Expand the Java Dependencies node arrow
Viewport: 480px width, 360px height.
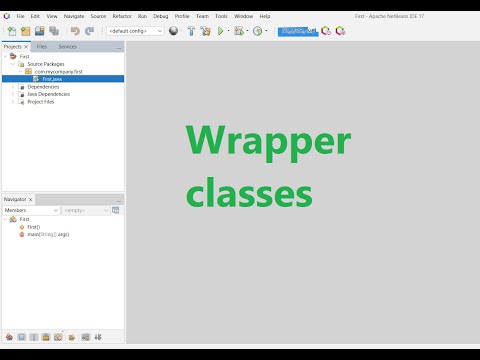[x=13, y=94]
